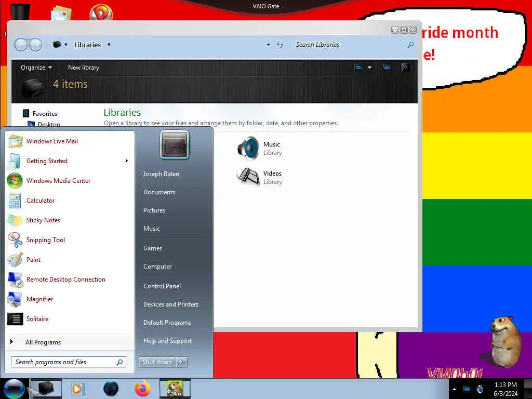The width and height of the screenshot is (532, 399).
Task: Open Default Programs
Action: click(167, 323)
